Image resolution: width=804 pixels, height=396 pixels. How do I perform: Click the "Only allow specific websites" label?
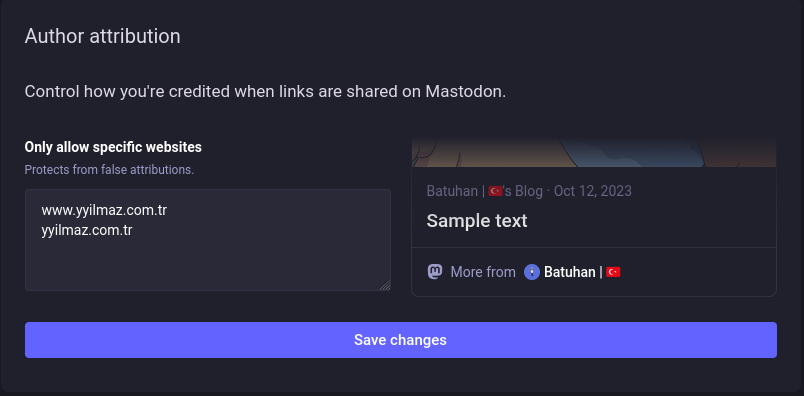click(x=113, y=147)
